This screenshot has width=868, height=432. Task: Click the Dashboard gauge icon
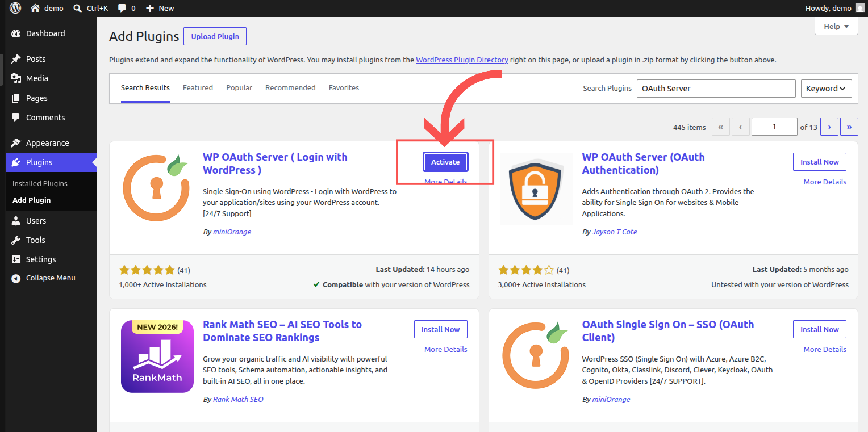coord(16,33)
